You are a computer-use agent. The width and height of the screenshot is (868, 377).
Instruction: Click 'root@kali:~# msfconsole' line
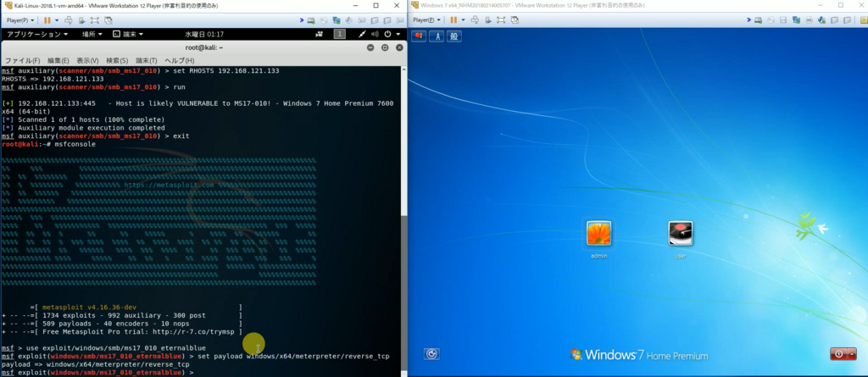click(48, 144)
